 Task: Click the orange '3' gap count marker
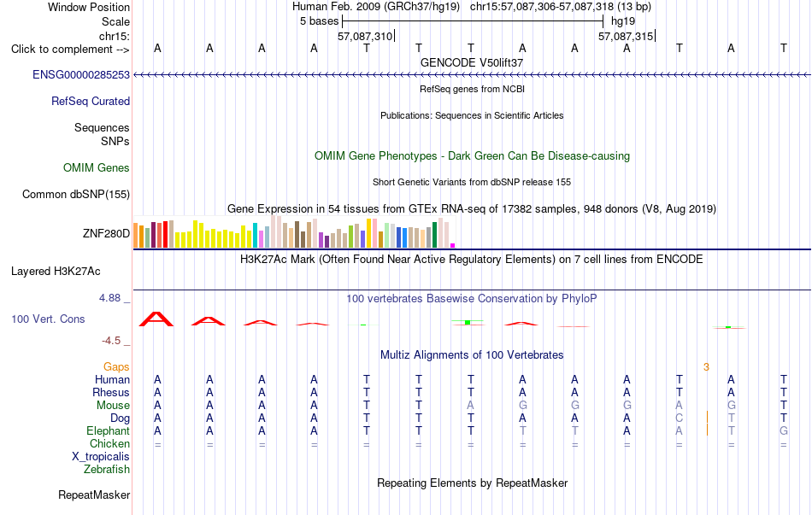click(x=706, y=367)
